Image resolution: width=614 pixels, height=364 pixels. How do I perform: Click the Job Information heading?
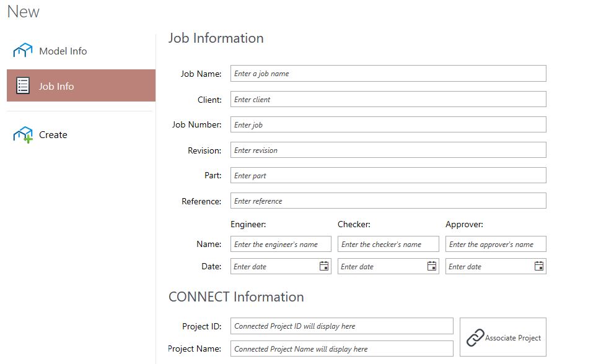pos(216,38)
